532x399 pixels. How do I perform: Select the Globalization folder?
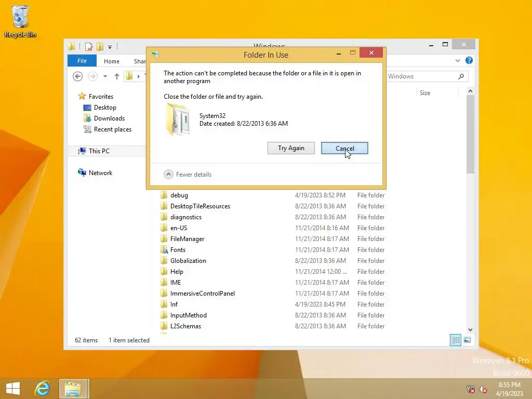[x=188, y=261]
